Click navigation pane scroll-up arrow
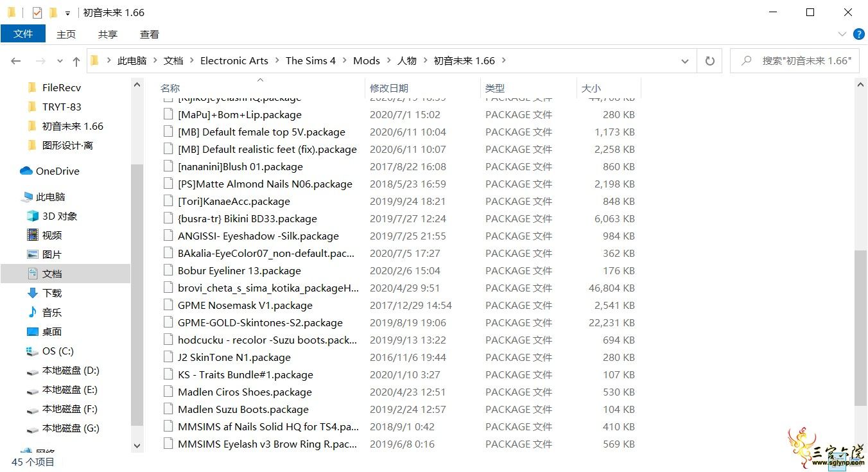The image size is (868, 472). [137, 85]
